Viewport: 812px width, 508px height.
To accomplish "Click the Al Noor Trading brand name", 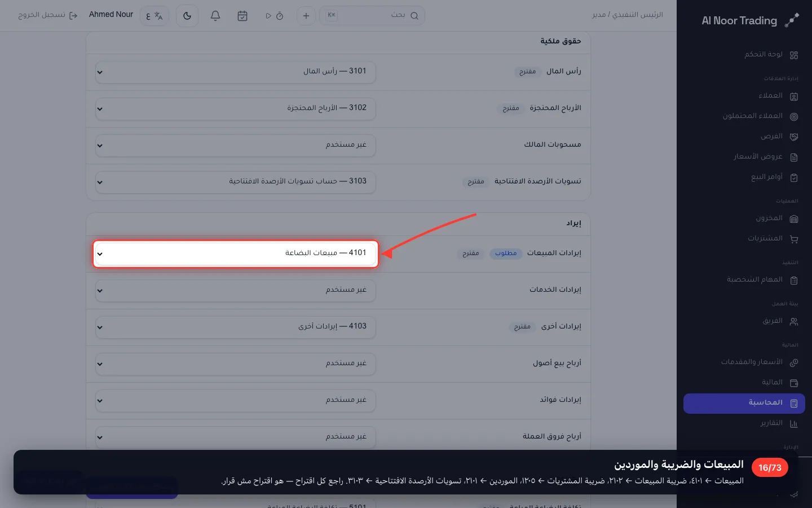I will [x=739, y=21].
